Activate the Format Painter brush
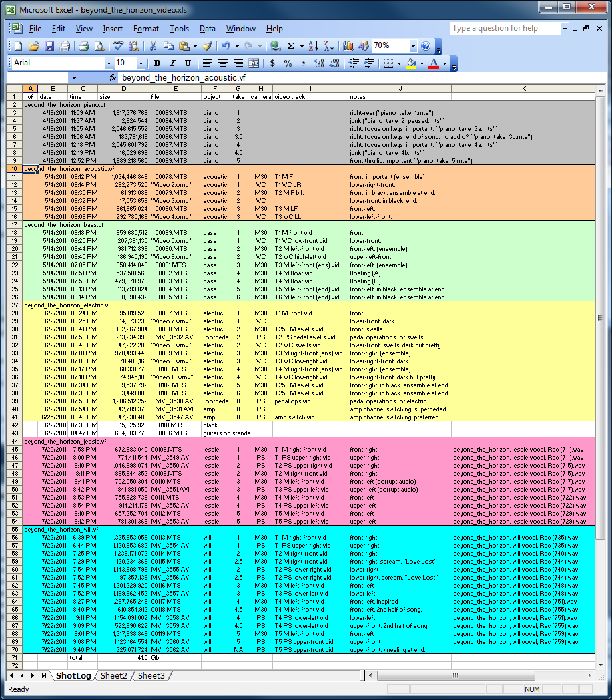The height and width of the screenshot is (700, 612). (x=207, y=46)
